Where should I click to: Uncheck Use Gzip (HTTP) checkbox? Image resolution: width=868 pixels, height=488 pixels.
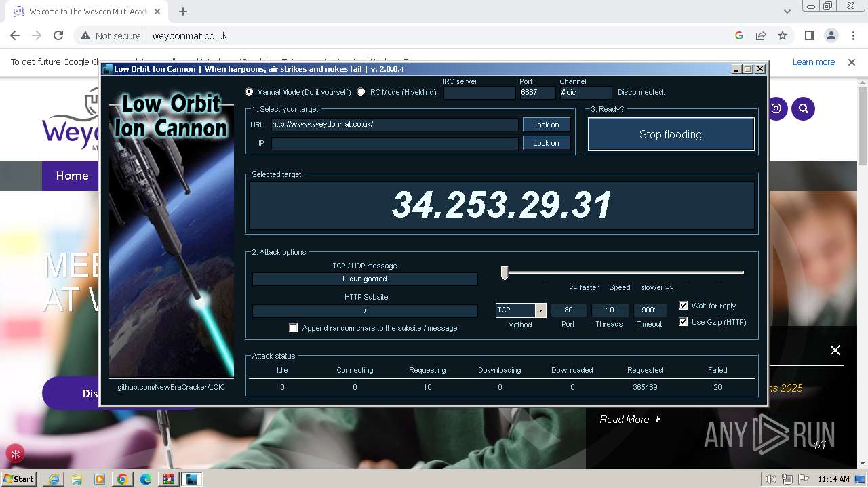click(684, 322)
